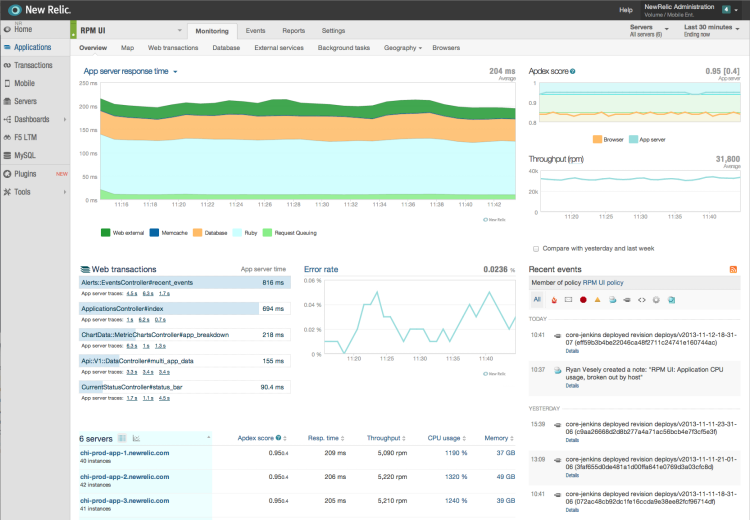Open the Last 30 minutes time picker
The height and width of the screenshot is (520, 750).
click(711, 31)
